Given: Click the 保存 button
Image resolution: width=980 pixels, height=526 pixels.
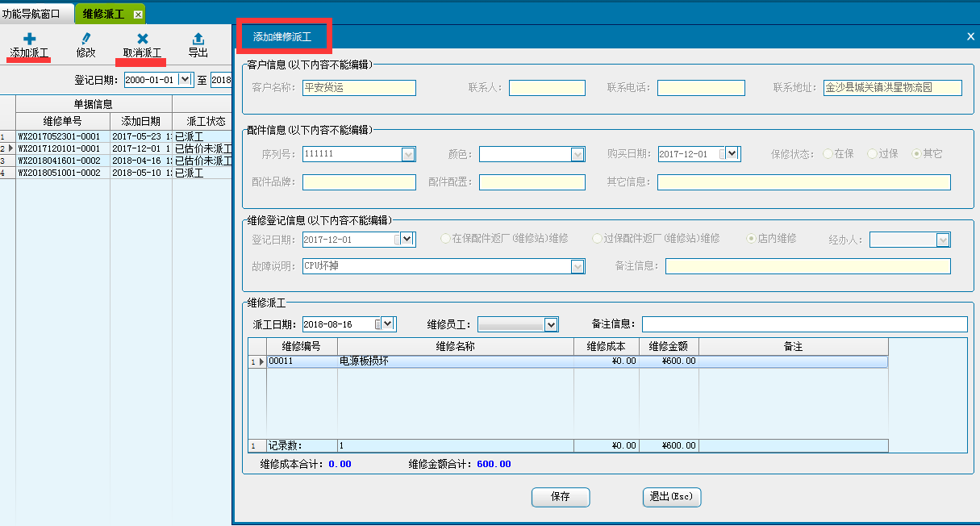Looking at the screenshot, I should tap(561, 497).
